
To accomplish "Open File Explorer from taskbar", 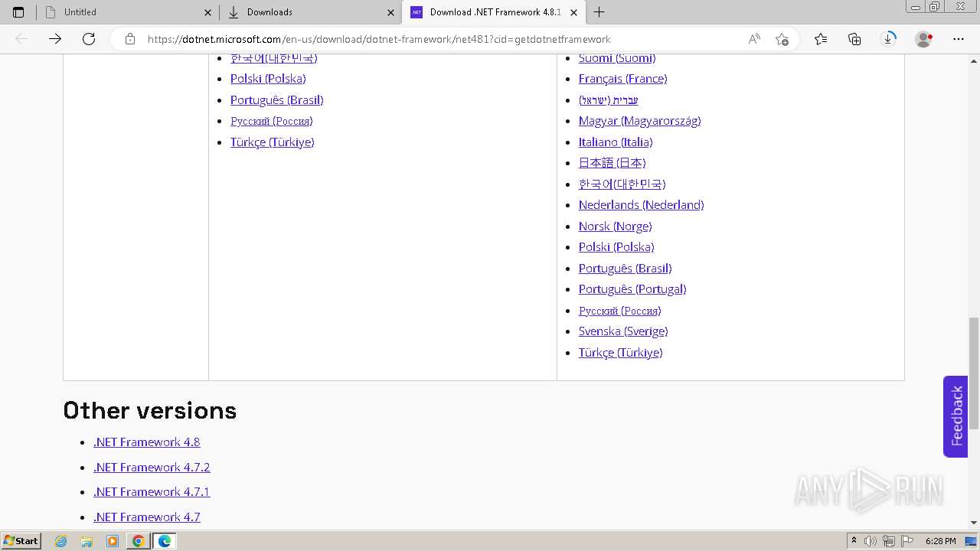I will pos(87,541).
